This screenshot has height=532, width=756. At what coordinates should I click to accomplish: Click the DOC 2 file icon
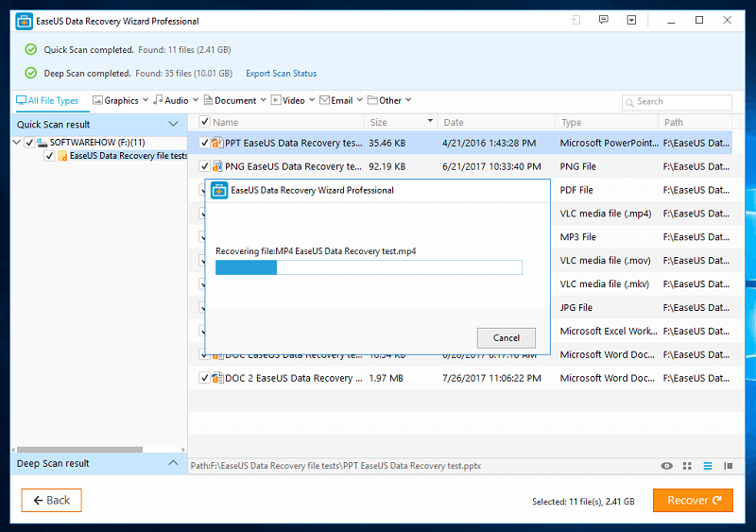tap(217, 378)
